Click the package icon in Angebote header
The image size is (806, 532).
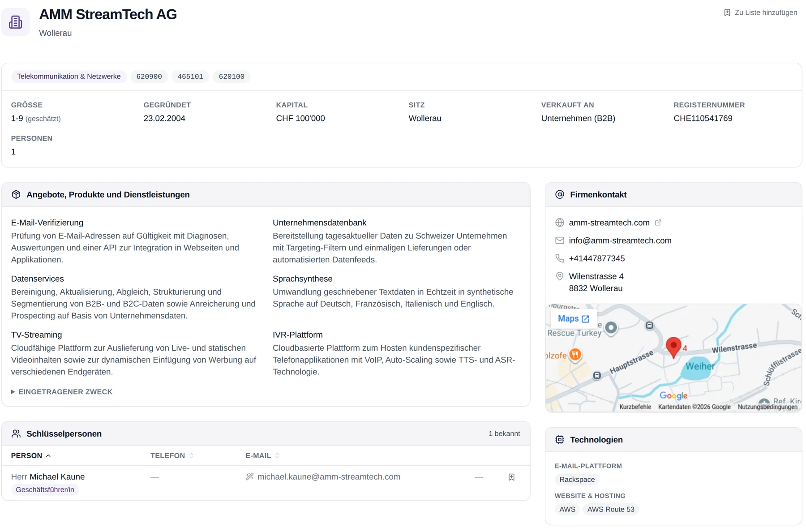[16, 194]
